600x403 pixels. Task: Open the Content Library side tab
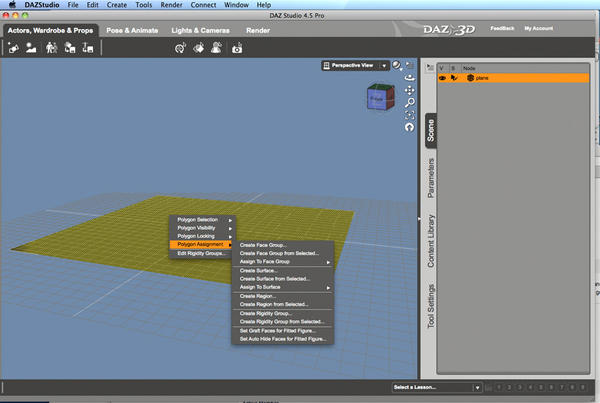[x=430, y=241]
